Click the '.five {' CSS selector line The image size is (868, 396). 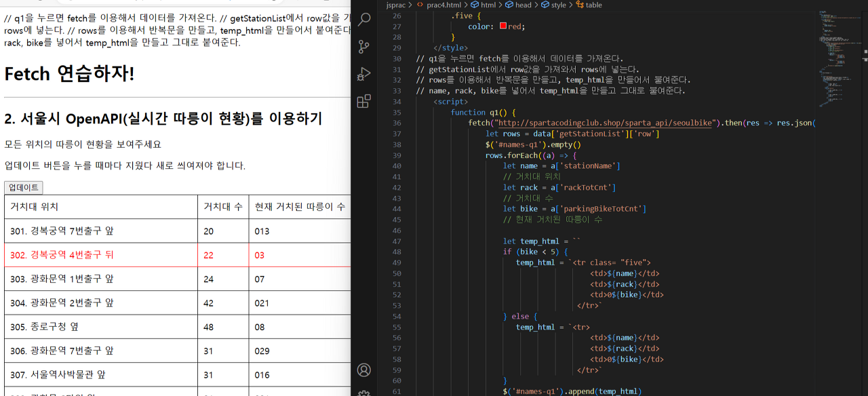click(x=465, y=16)
